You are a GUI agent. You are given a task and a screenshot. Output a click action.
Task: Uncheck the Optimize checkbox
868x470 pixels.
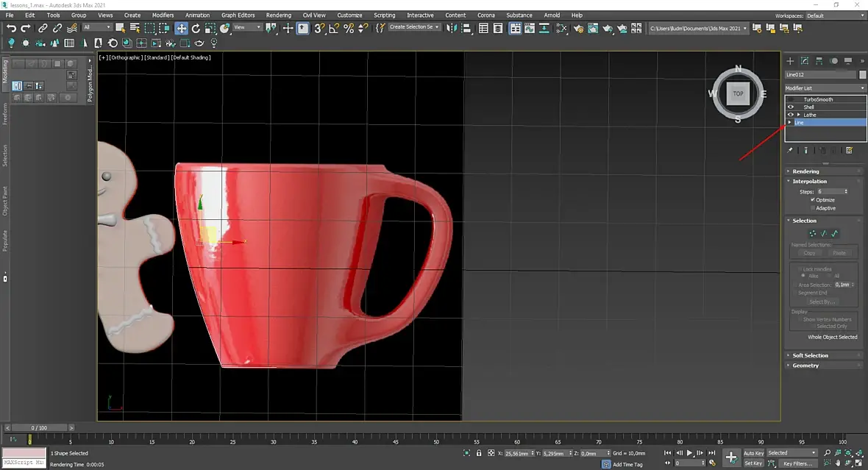pos(813,200)
